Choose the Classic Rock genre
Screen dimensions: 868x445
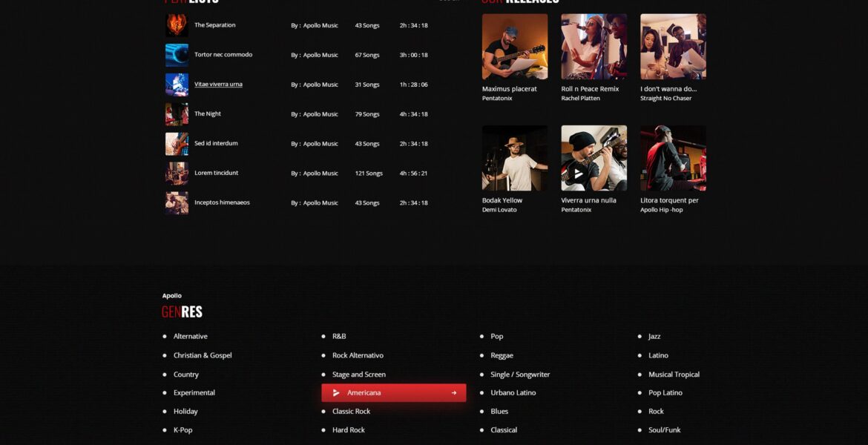(351, 411)
